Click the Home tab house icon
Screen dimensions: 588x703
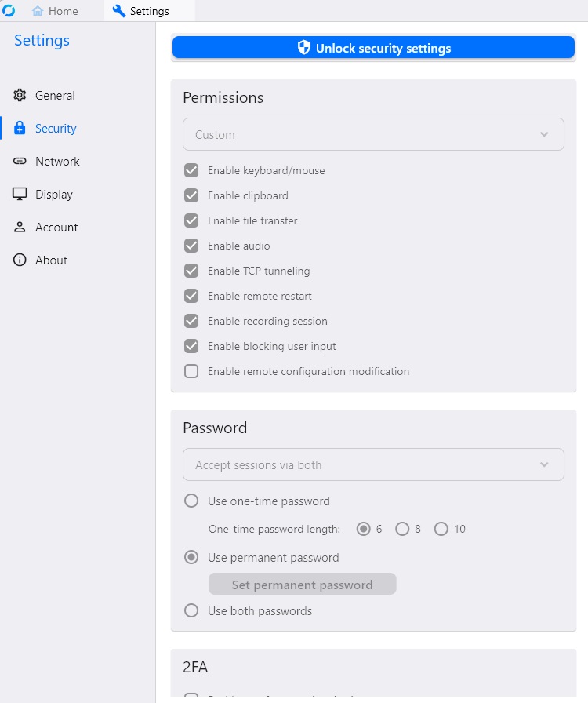click(x=38, y=11)
